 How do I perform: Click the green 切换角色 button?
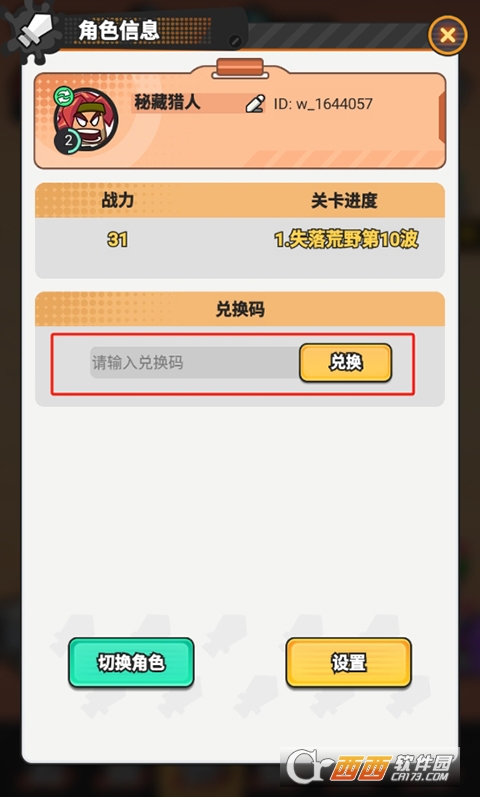(x=131, y=663)
